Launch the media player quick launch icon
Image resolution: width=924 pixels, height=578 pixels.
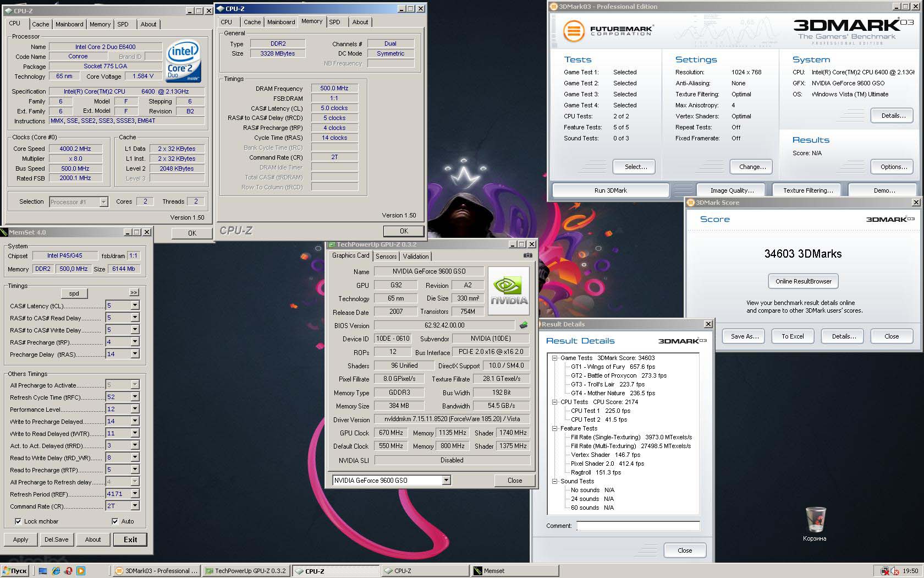[x=81, y=571]
